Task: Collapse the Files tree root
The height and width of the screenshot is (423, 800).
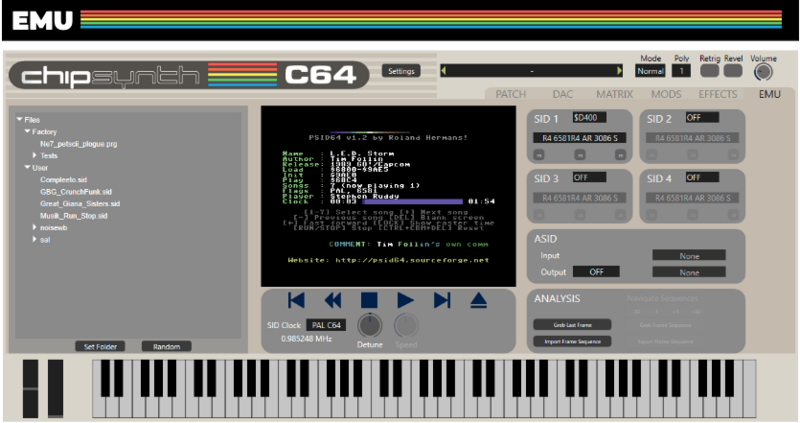Action: coord(19,119)
